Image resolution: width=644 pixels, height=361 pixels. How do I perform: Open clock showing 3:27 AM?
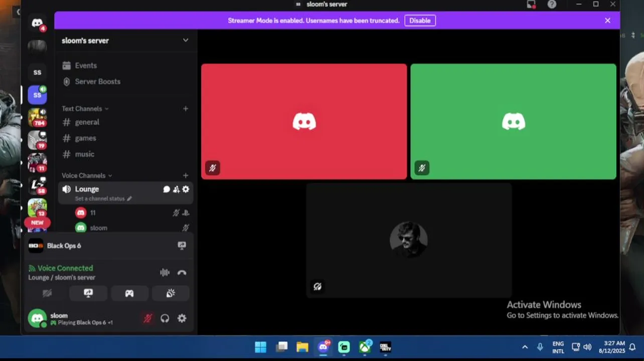coord(611,347)
